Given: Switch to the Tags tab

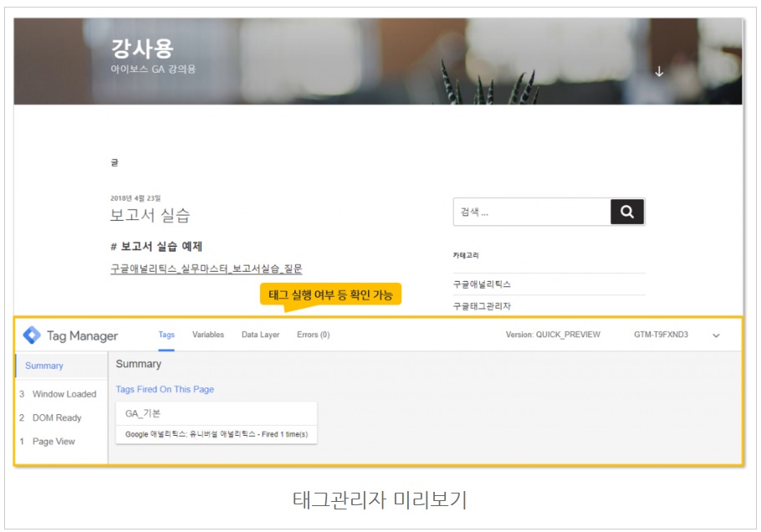Looking at the screenshot, I should click(166, 335).
